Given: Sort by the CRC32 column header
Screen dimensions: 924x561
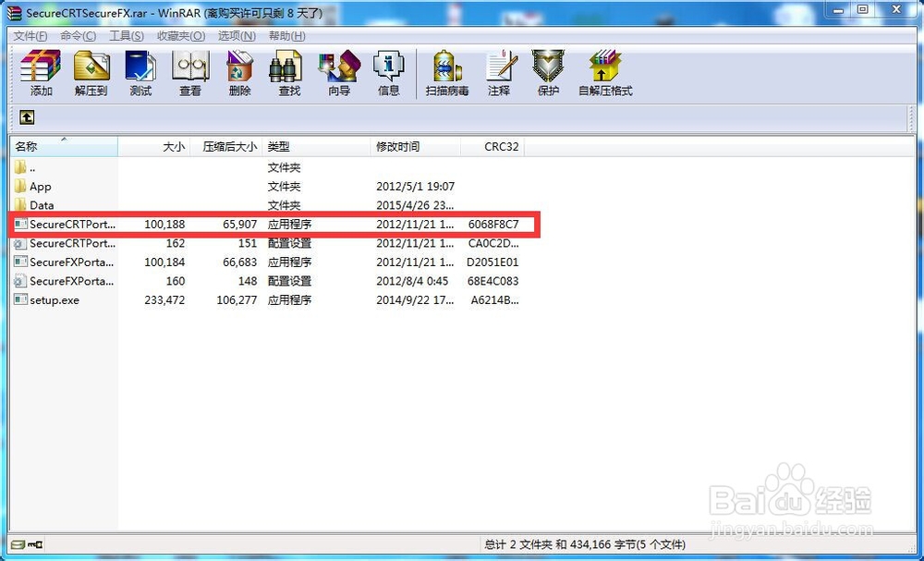Looking at the screenshot, I should (x=492, y=147).
